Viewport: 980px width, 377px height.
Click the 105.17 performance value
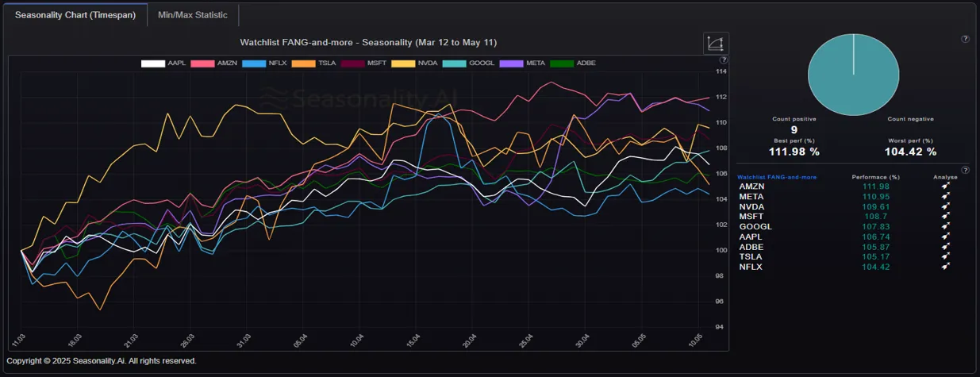coord(875,256)
